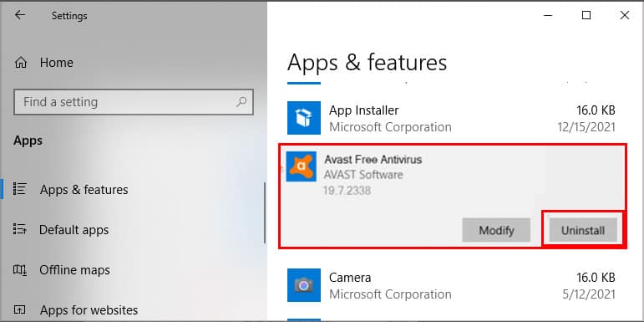Screen dimensions: 644x322
Task: Go to the Offline maps page
Action: point(74,270)
